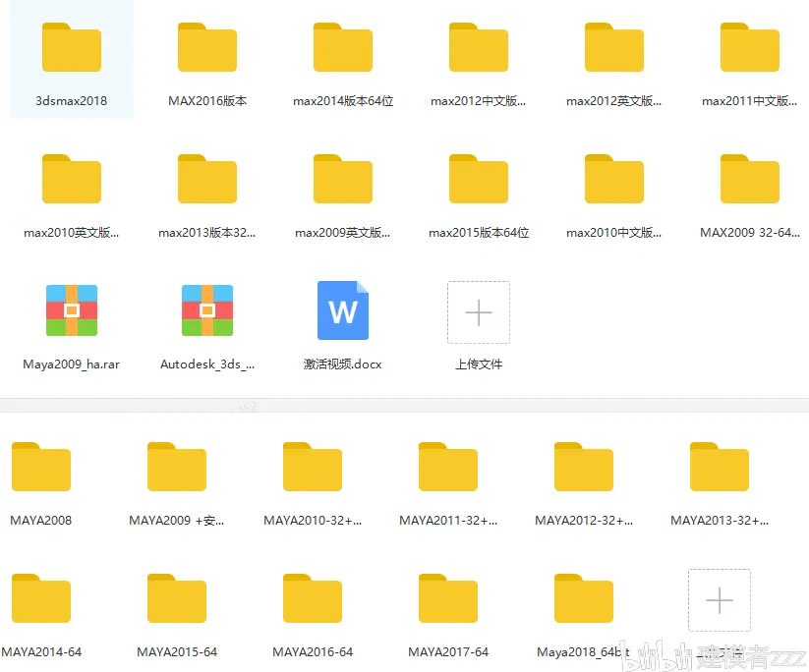809x672 pixels.
Task: Click the 'MAYA2008' name label
Action: (x=40, y=521)
